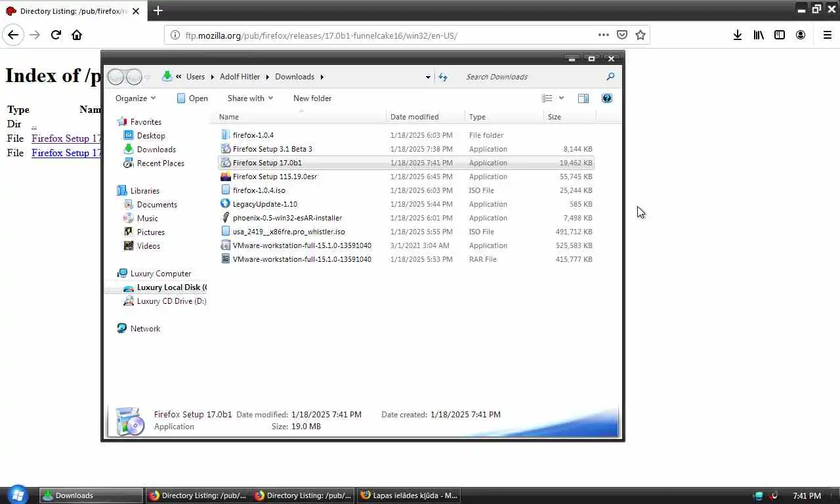This screenshot has width=840, height=504.
Task: Select usa_2419__x86fre.pro_whistler.iso file icon
Action: pos(226,232)
